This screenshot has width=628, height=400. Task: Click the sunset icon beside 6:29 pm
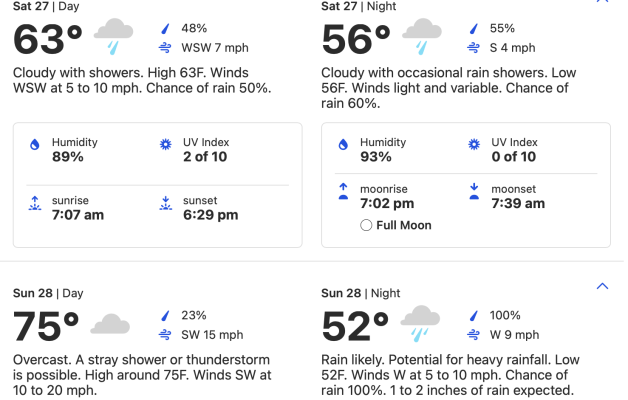166,205
